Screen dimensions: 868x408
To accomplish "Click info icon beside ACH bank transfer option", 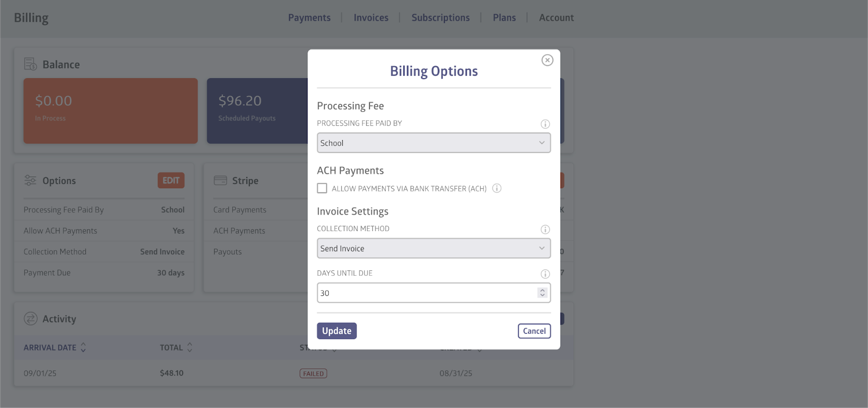I will [496, 188].
